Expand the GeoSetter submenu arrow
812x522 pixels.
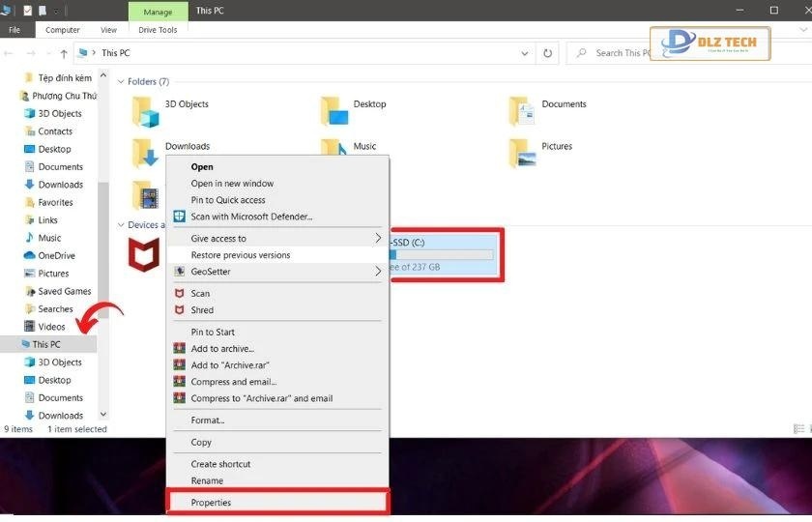coord(378,272)
